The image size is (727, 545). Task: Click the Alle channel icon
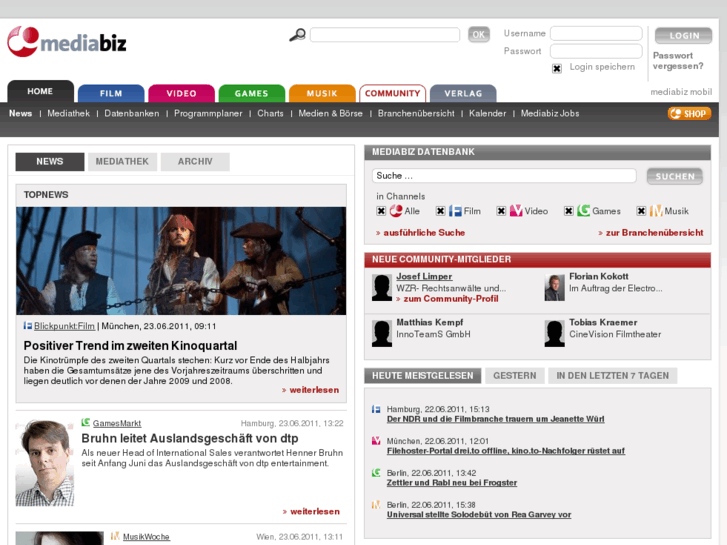pyautogui.click(x=396, y=211)
